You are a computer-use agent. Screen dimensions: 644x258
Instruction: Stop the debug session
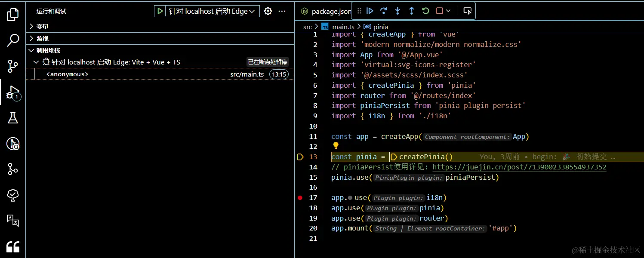[439, 11]
